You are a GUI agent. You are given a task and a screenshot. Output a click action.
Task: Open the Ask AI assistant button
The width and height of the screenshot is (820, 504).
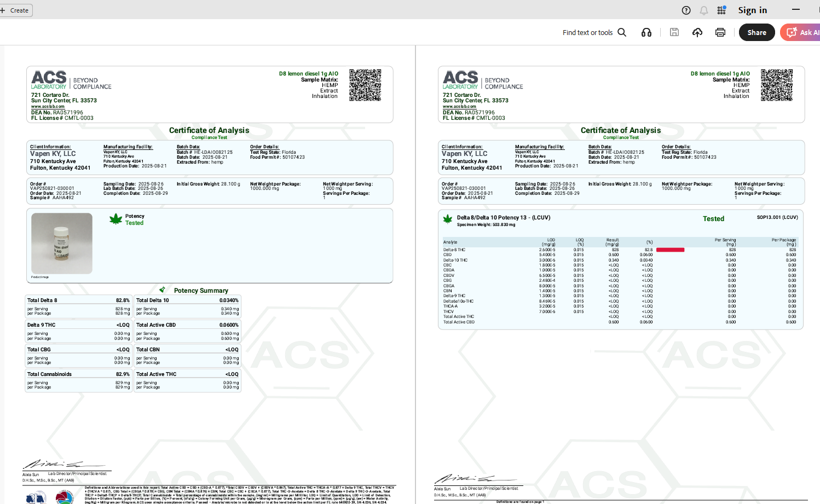801,32
